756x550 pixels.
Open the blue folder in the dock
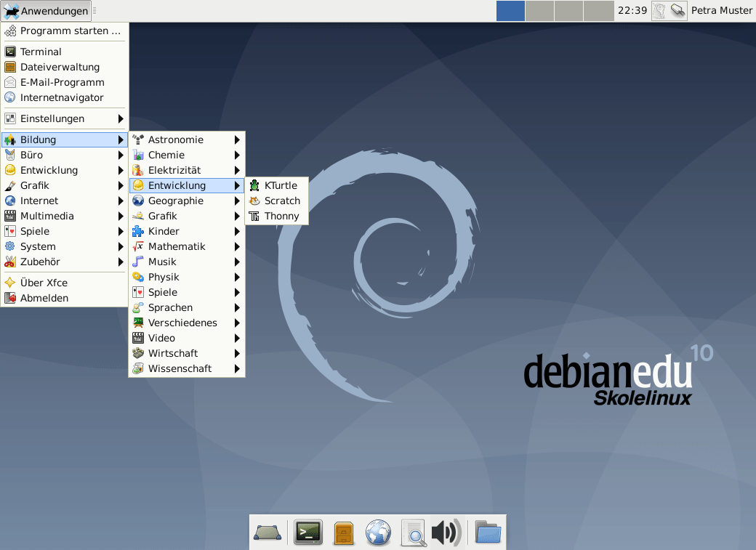click(x=488, y=533)
